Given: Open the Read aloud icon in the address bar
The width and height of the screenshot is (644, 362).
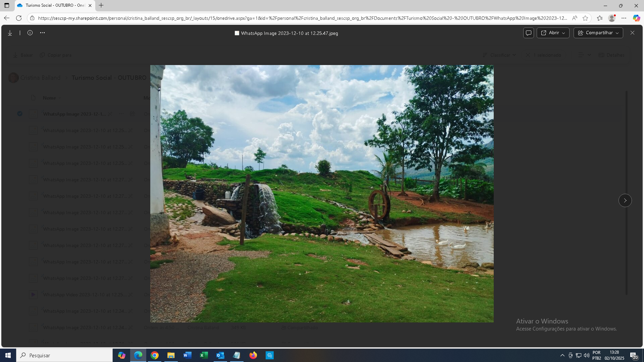Looking at the screenshot, I should 575,18.
